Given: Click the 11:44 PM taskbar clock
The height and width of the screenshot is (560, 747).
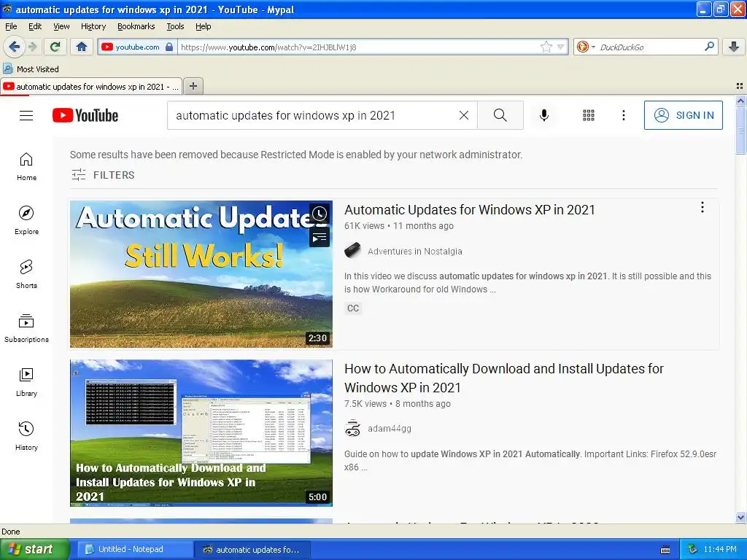Looking at the screenshot, I should click(720, 550).
